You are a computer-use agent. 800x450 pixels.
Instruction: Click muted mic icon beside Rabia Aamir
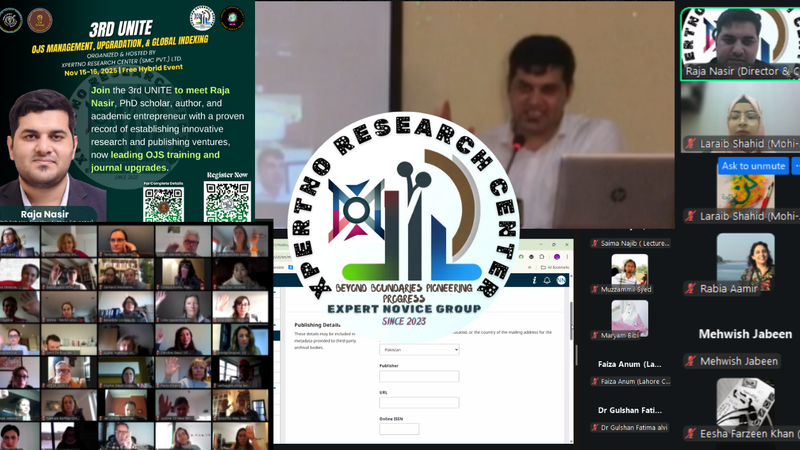691,289
